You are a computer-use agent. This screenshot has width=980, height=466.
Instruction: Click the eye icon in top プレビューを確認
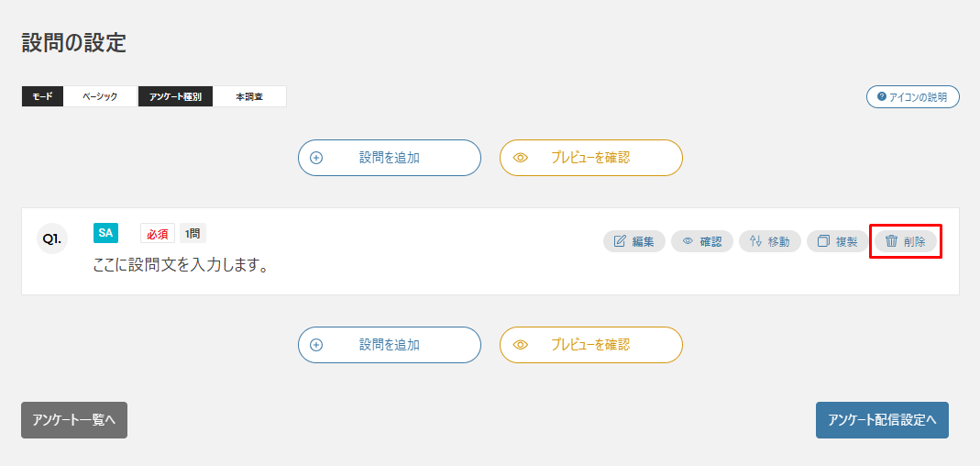(521, 158)
